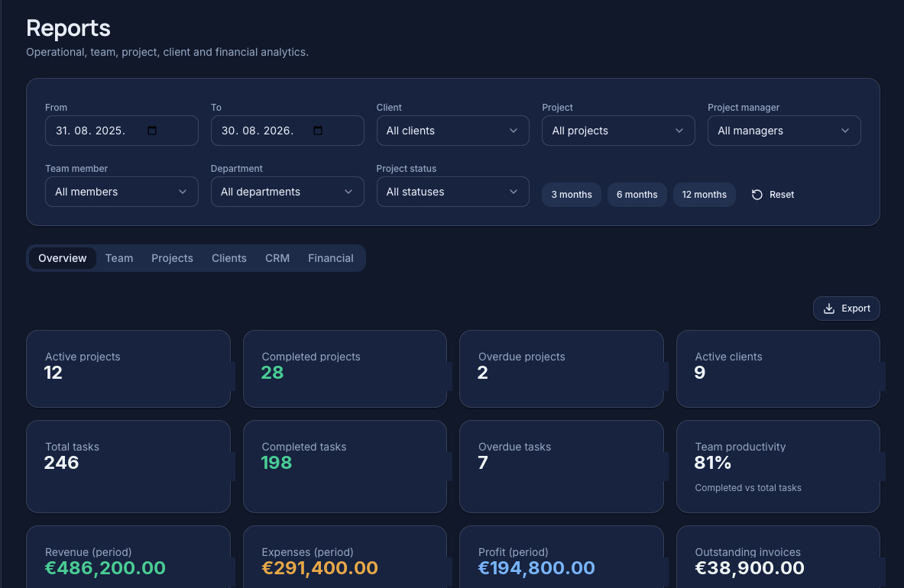Click the Overdue projects card

562,369
